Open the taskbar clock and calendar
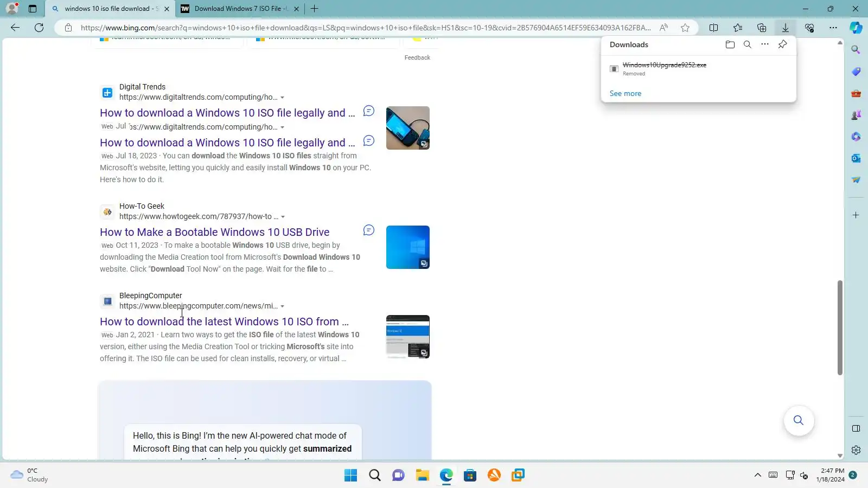This screenshot has height=488, width=868. [831, 475]
